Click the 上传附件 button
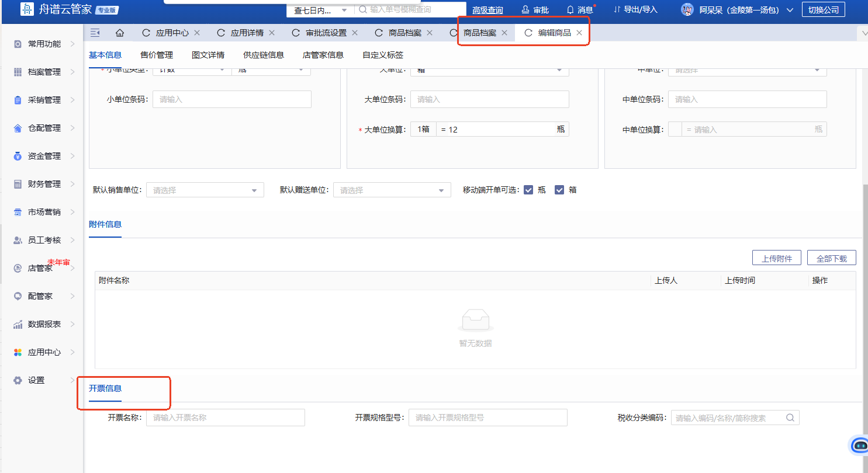Screen dimensions: 868x473 (x=776, y=258)
